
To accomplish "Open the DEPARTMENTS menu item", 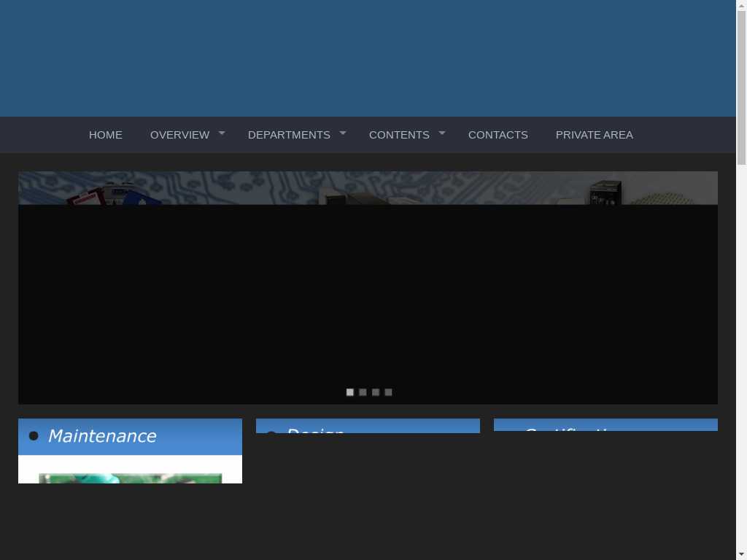I will [289, 135].
